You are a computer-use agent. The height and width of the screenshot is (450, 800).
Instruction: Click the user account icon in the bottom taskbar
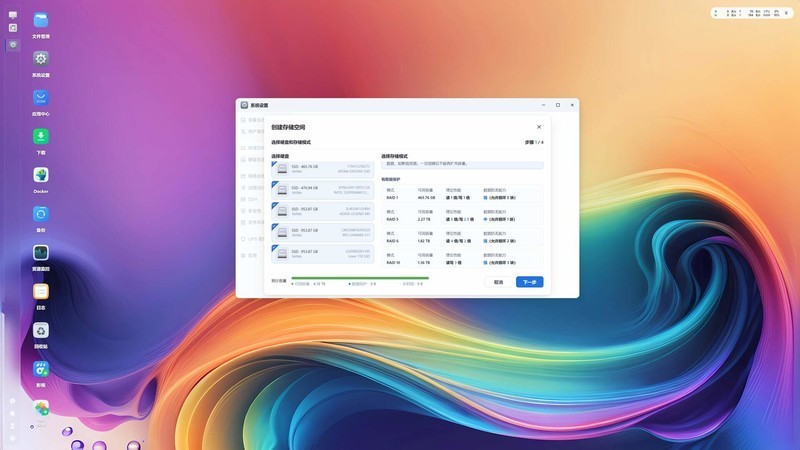point(13,426)
